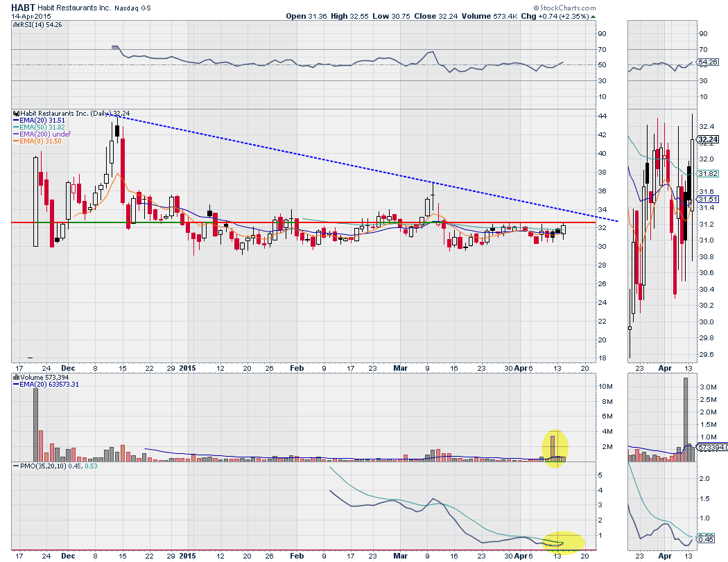Viewport: 728px width, 562px height.
Task: Click the boxed 32.24 last-price tag
Action: pos(708,139)
